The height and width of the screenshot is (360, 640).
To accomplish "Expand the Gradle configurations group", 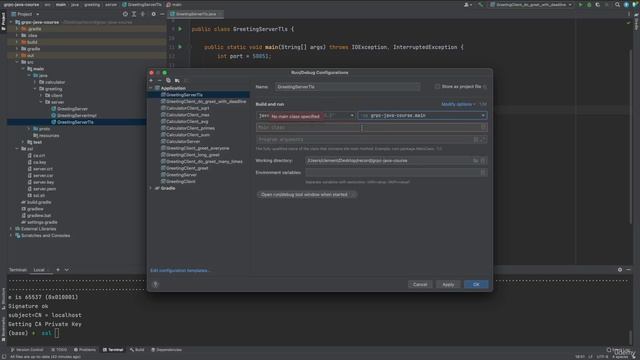I will 151,188.
